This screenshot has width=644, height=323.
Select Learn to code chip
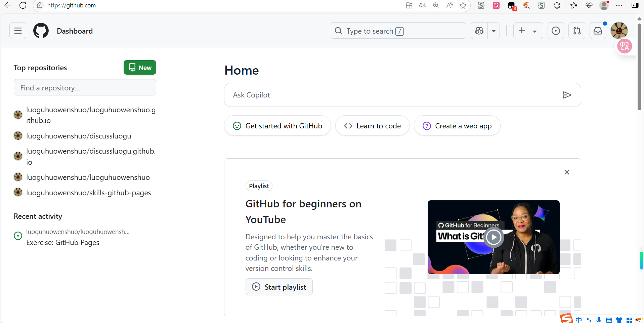(x=372, y=126)
